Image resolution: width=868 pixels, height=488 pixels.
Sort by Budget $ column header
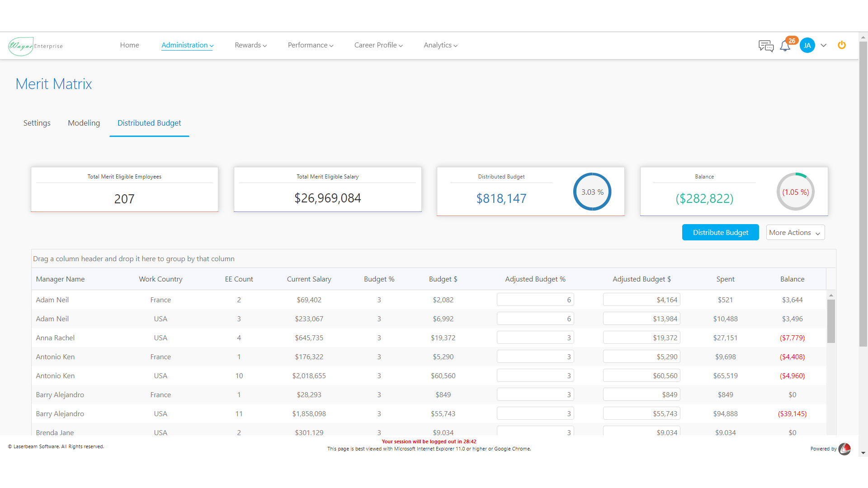click(x=443, y=279)
